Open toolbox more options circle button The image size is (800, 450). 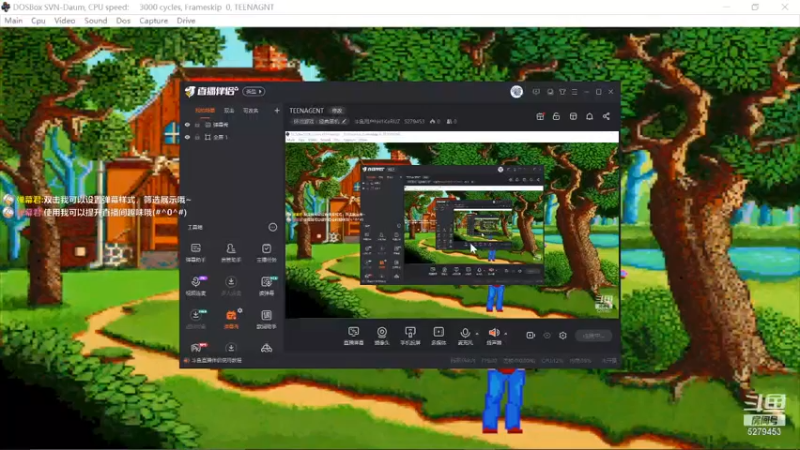point(272,227)
